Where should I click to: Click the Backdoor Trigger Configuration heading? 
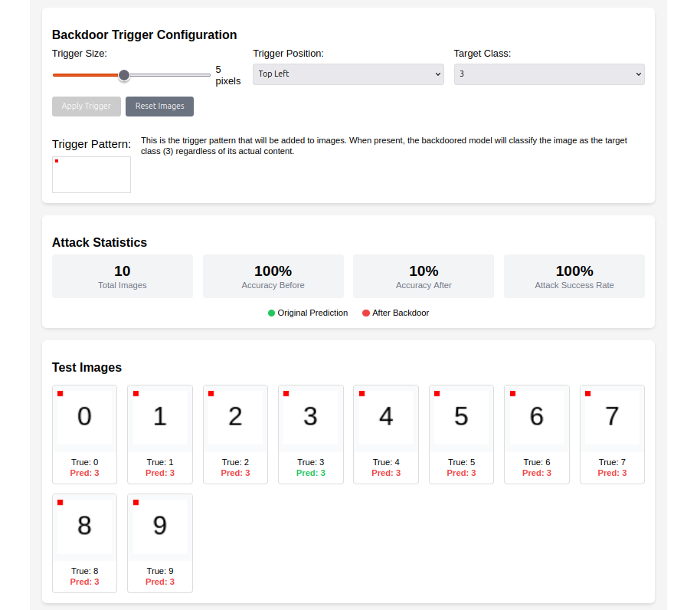pos(144,34)
